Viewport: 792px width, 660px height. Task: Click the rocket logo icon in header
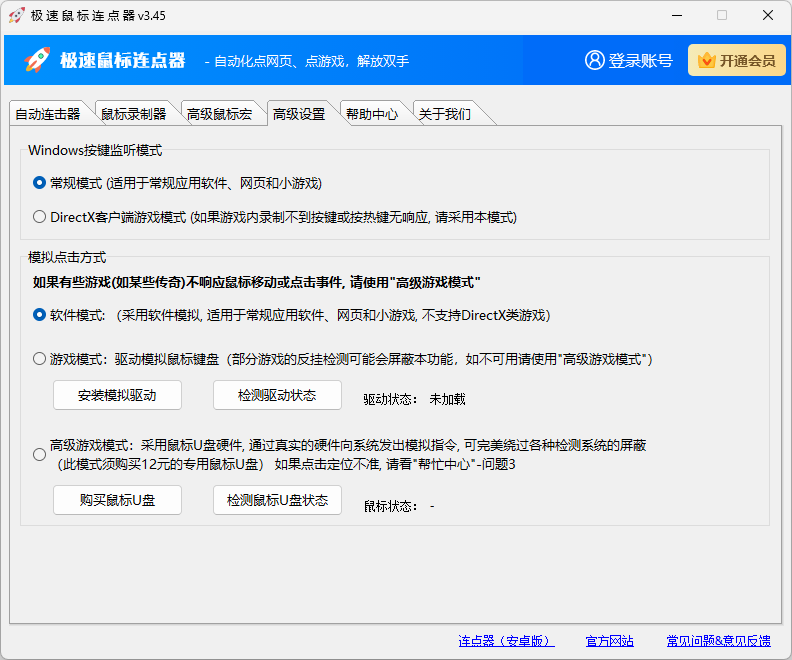point(37,60)
